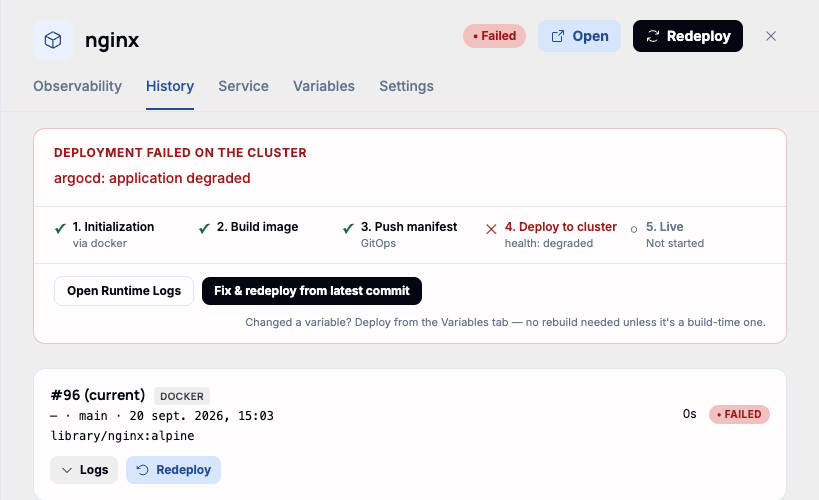Click the 'health: degraded' status text
819x500 pixels.
[548, 243]
